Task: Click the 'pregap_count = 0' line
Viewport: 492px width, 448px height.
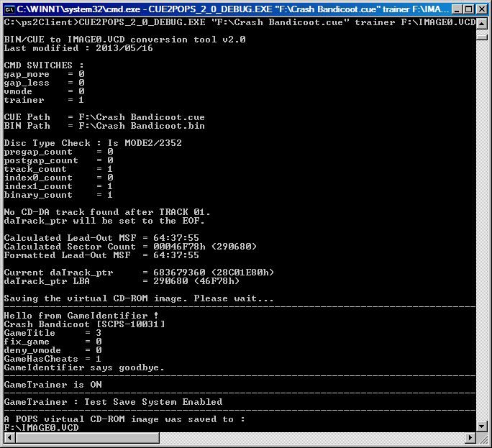Action: point(59,152)
